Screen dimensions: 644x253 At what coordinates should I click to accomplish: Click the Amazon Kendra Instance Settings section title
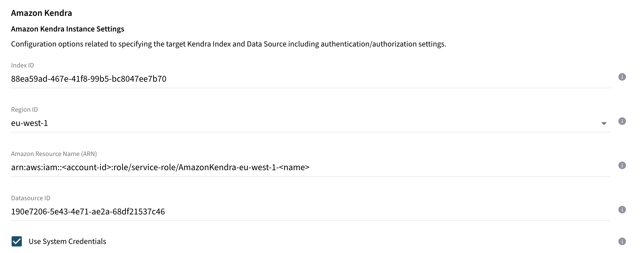67,29
